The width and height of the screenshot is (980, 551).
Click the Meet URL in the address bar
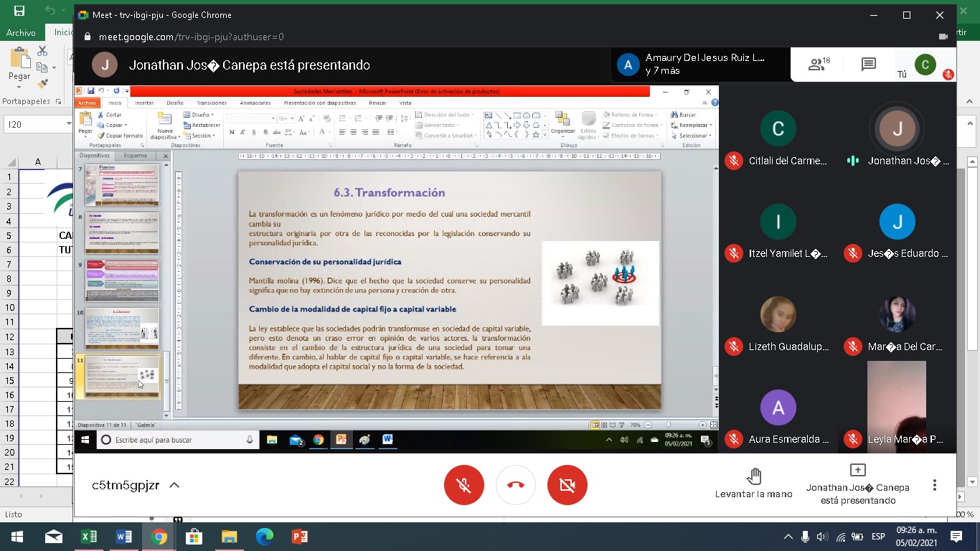(x=191, y=37)
